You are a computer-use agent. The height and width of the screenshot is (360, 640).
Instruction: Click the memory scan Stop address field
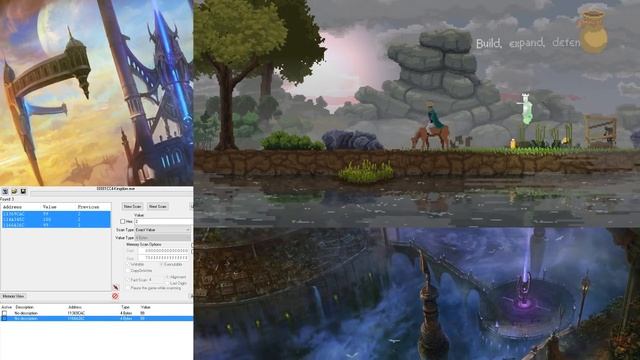163,258
